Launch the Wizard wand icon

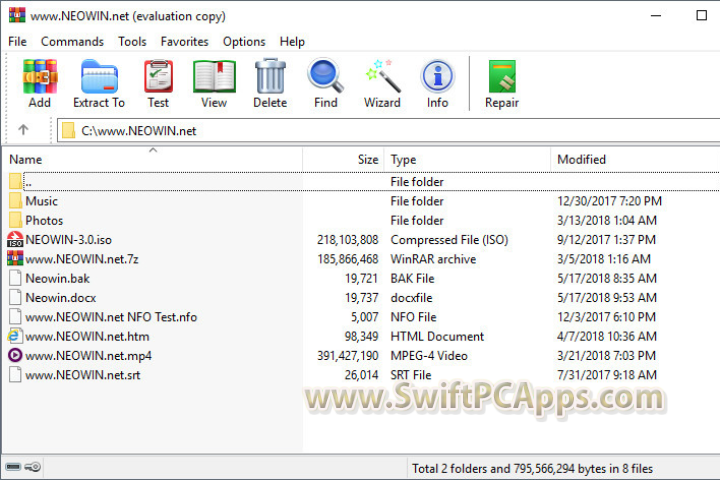pyautogui.click(x=382, y=76)
